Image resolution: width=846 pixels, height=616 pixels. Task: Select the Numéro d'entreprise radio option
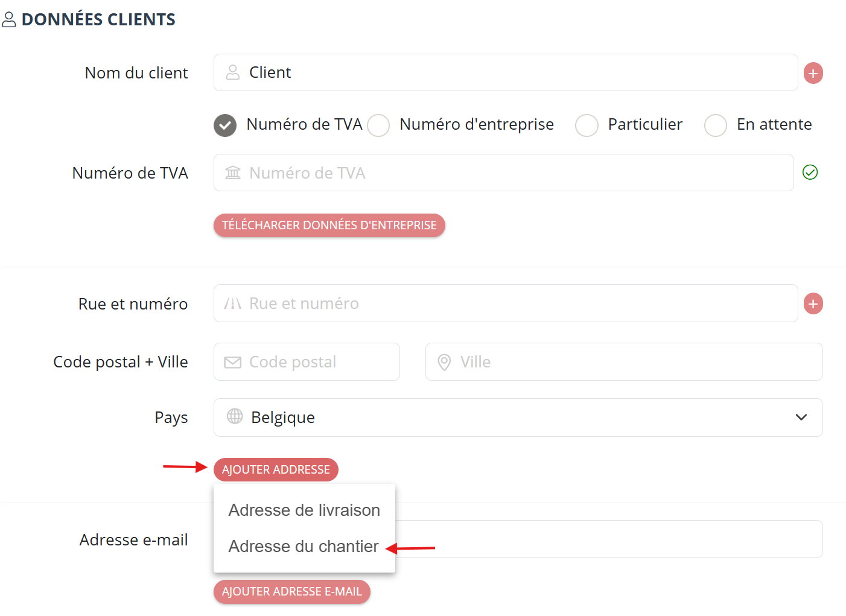378,125
